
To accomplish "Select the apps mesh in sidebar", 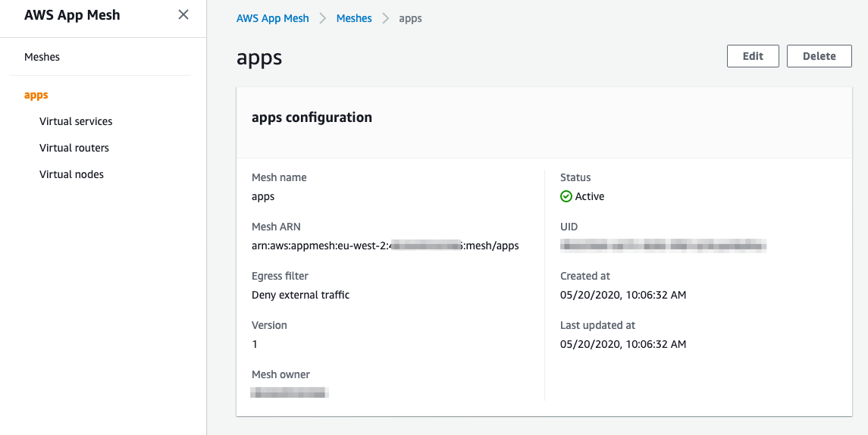I will pyautogui.click(x=36, y=95).
